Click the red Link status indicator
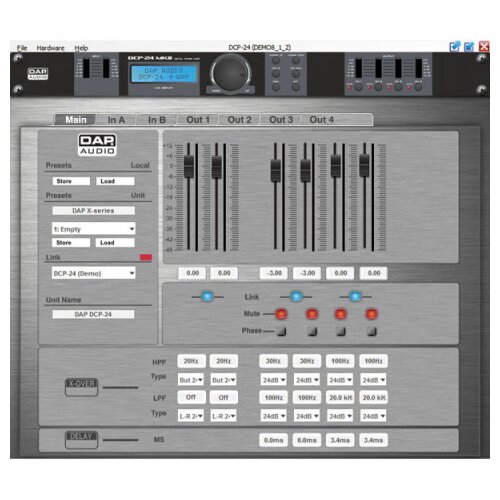 click(x=146, y=257)
